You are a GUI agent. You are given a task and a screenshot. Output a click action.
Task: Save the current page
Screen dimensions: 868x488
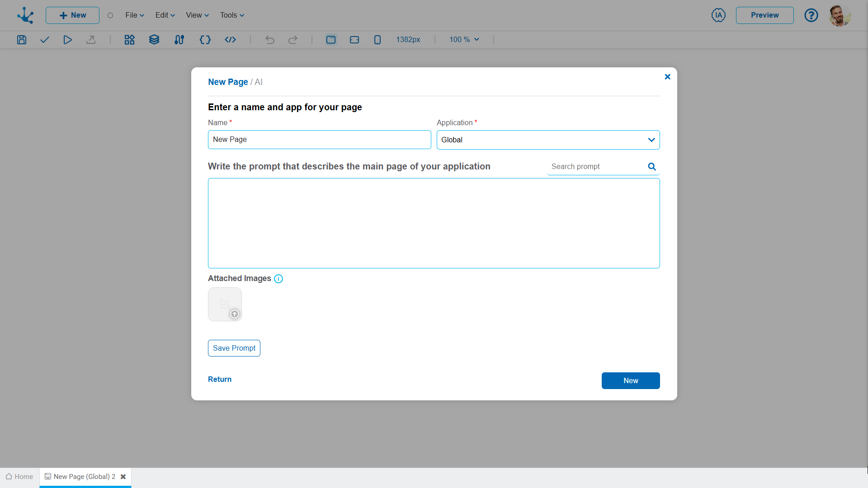pos(21,40)
